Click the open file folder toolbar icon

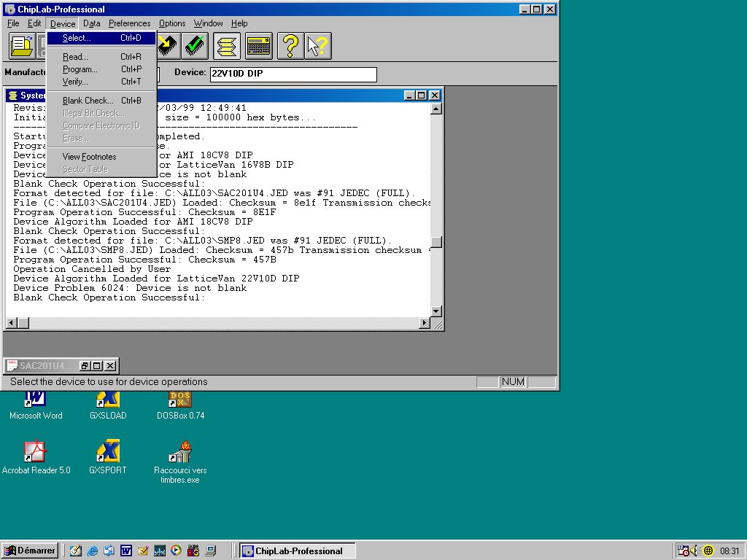(x=22, y=46)
